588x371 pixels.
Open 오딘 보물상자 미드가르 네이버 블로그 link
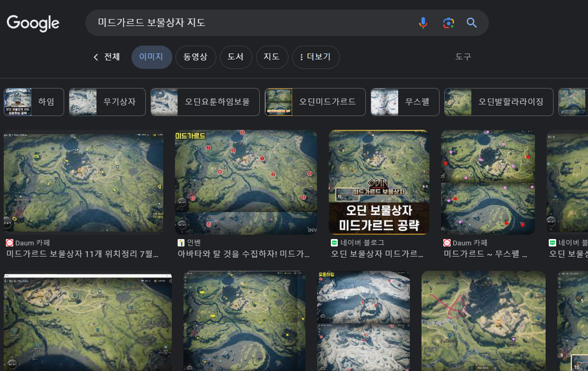pyautogui.click(x=377, y=254)
